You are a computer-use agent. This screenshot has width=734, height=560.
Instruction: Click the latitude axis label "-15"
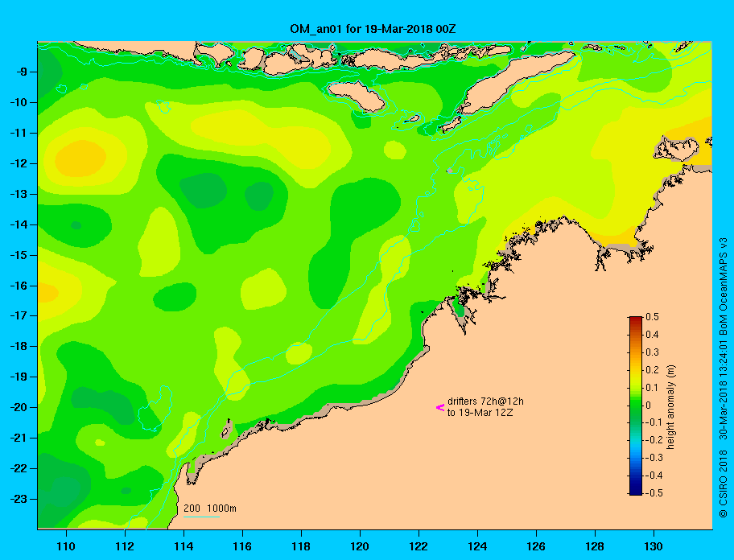pyautogui.click(x=19, y=255)
